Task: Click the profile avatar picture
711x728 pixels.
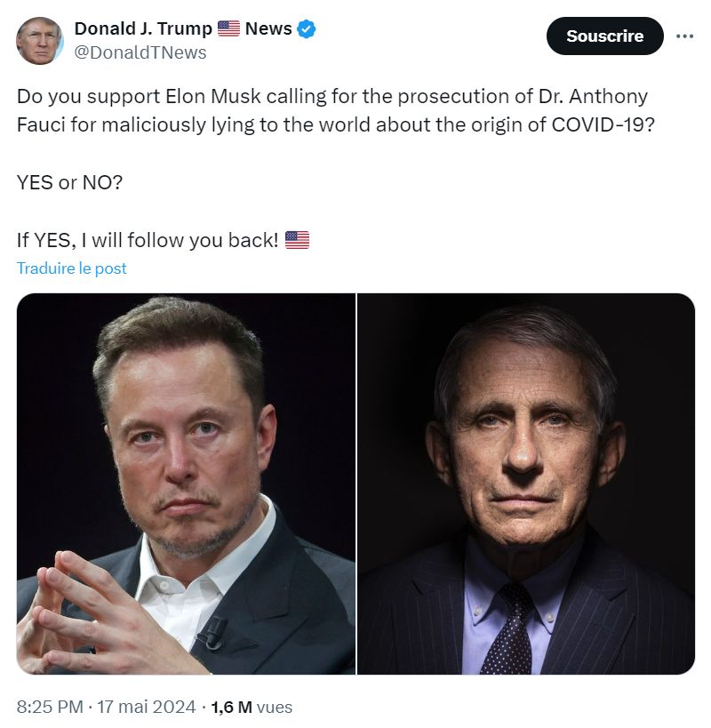Action: 40,41
